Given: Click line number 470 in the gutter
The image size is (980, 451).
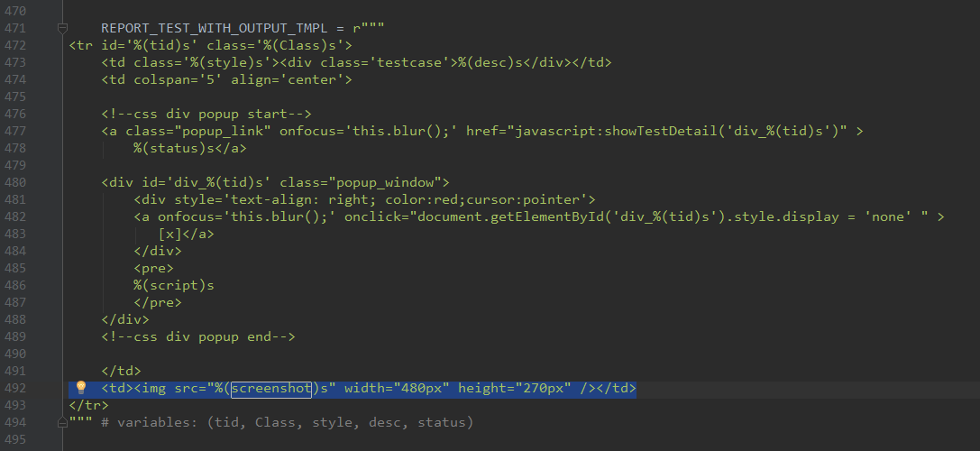Looking at the screenshot, I should 15,11.
